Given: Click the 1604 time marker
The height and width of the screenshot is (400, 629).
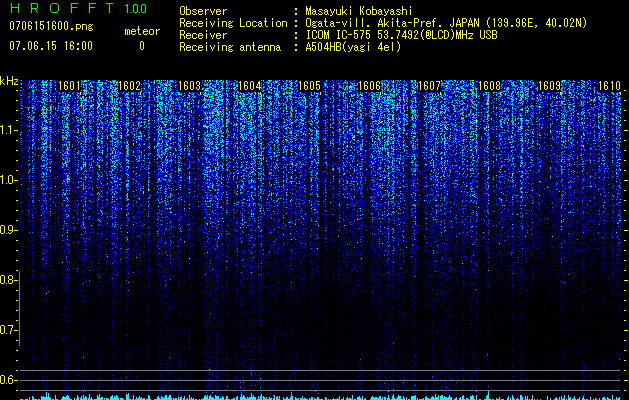Looking at the screenshot, I should [x=250, y=86].
